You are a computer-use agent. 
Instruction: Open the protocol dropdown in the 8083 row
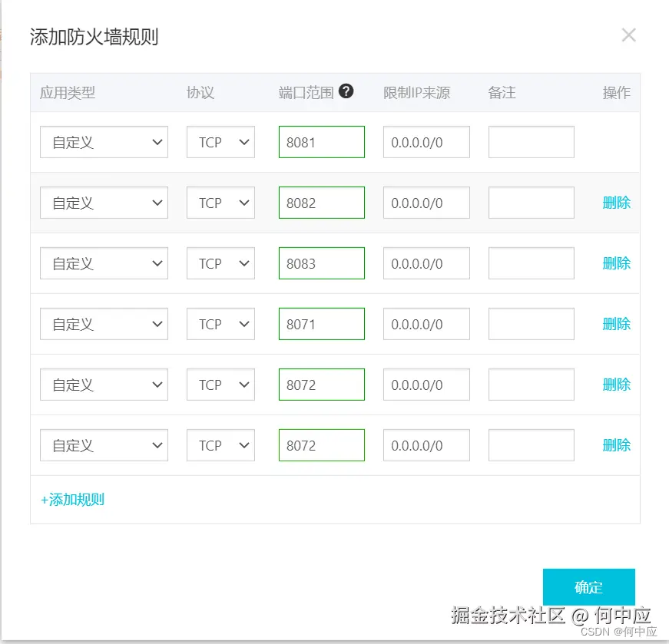pyautogui.click(x=220, y=263)
